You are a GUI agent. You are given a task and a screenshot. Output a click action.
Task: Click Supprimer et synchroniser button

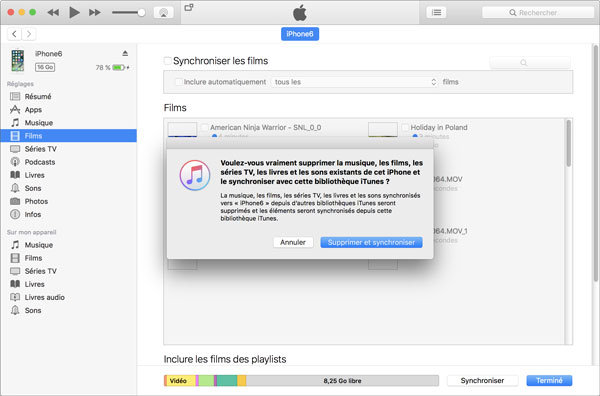click(371, 242)
